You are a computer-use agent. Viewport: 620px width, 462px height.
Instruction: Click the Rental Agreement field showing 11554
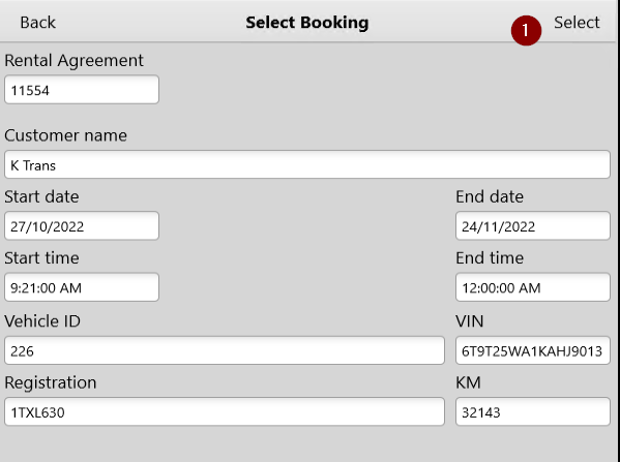(x=81, y=90)
